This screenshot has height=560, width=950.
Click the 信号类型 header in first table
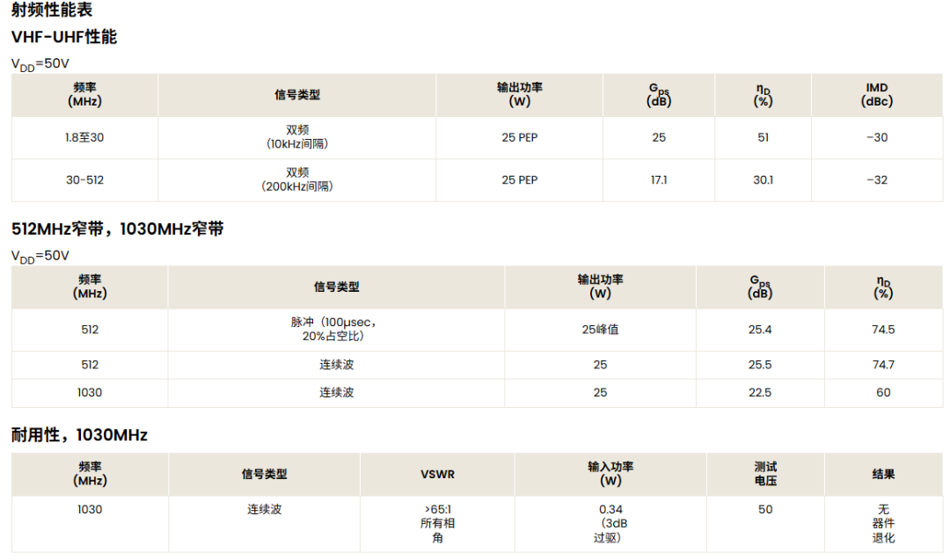click(x=297, y=94)
